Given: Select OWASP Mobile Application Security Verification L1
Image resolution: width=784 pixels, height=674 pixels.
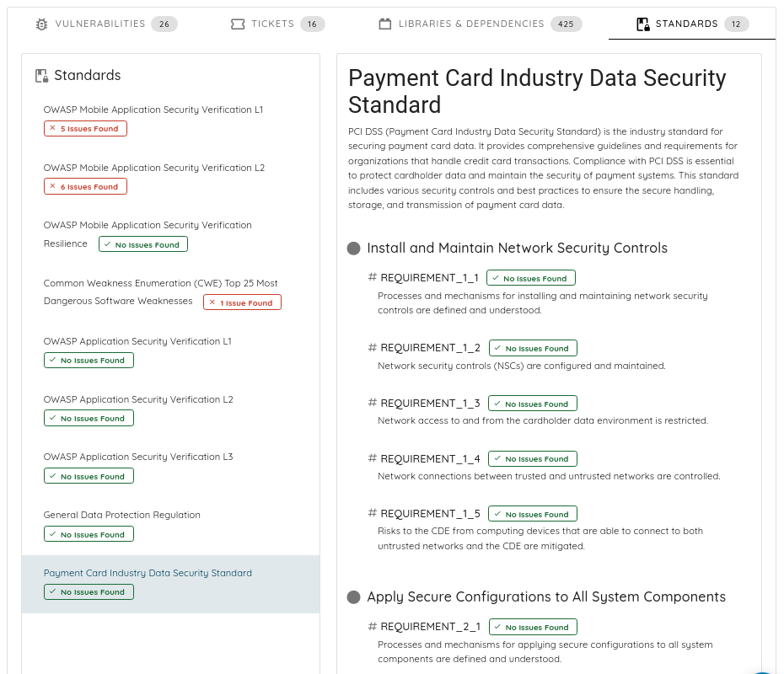Looking at the screenshot, I should point(153,110).
